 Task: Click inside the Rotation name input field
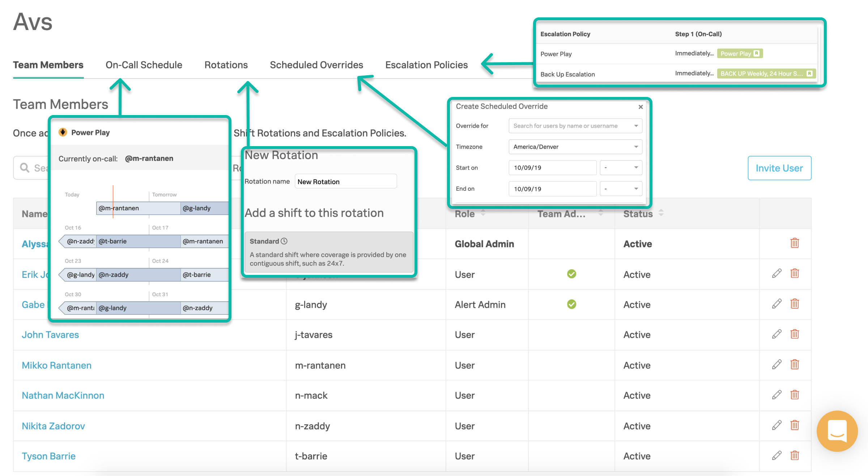coord(345,181)
